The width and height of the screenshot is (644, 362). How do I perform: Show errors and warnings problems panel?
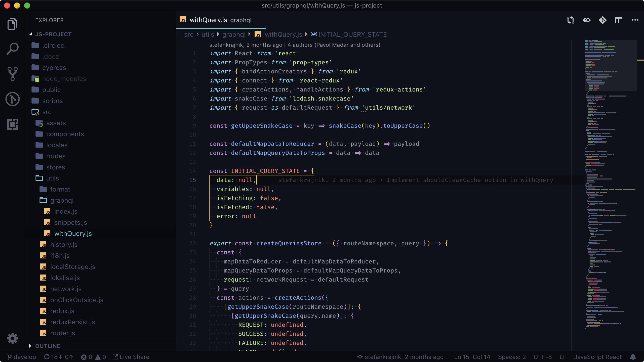point(93,357)
